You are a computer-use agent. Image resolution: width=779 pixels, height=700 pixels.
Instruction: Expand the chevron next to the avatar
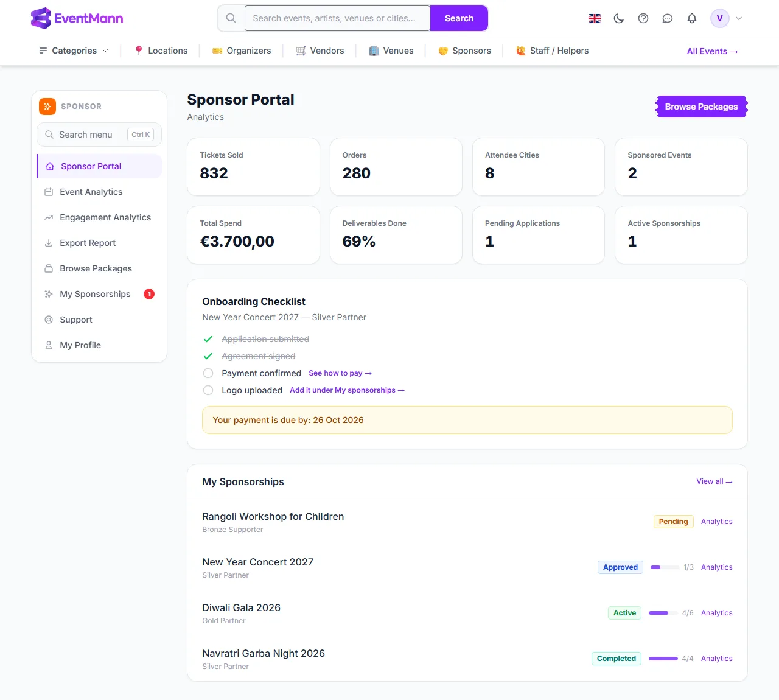pos(739,18)
